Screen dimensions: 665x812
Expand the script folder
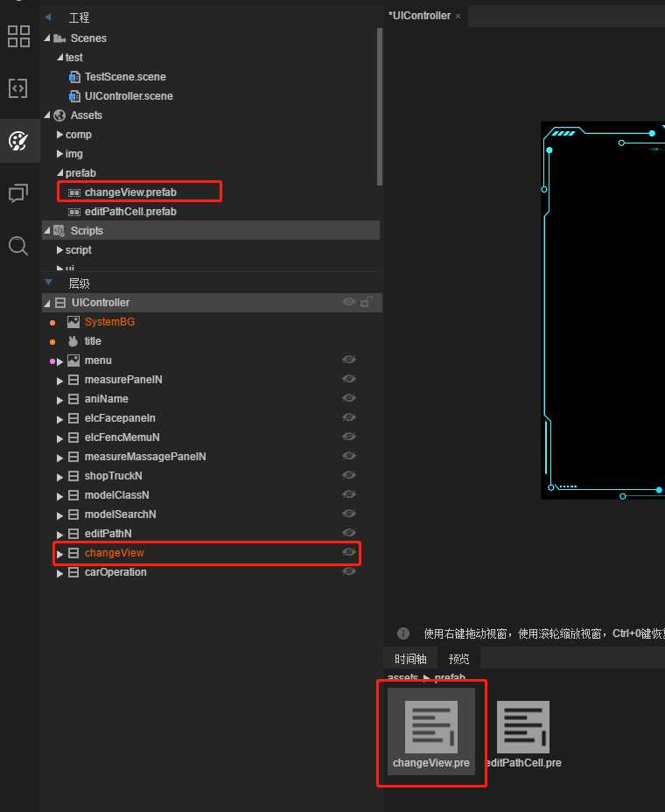click(60, 250)
